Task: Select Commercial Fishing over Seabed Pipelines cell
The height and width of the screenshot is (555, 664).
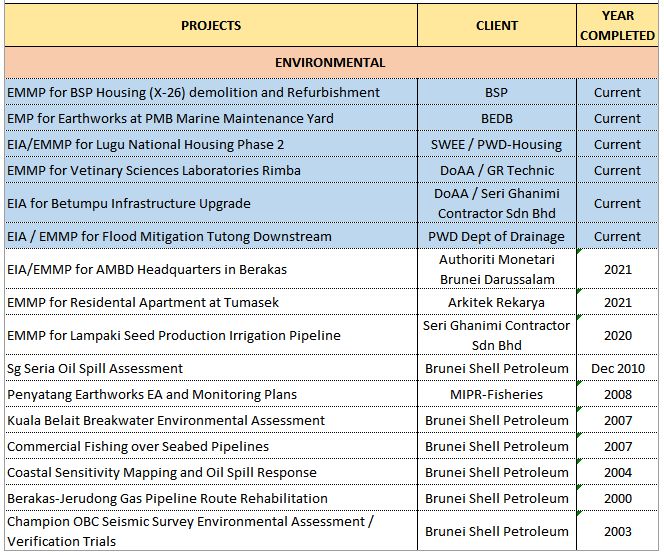Action: click(x=138, y=446)
